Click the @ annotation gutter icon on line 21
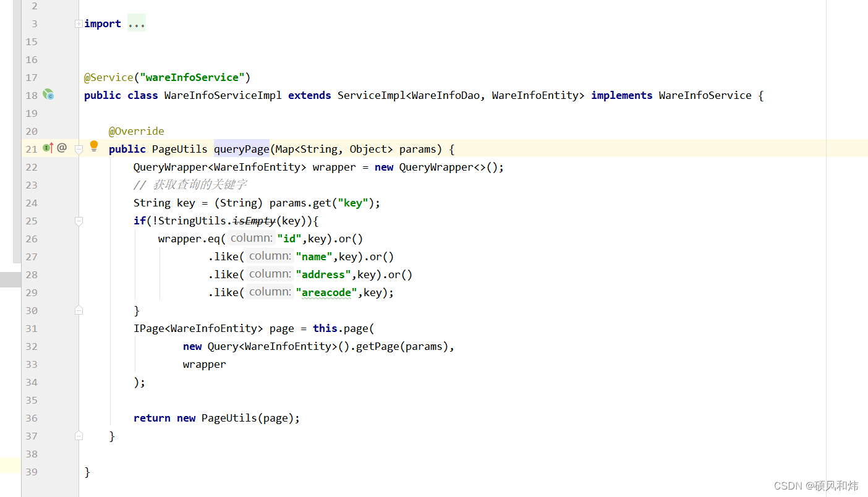868x497 pixels. pos(62,148)
